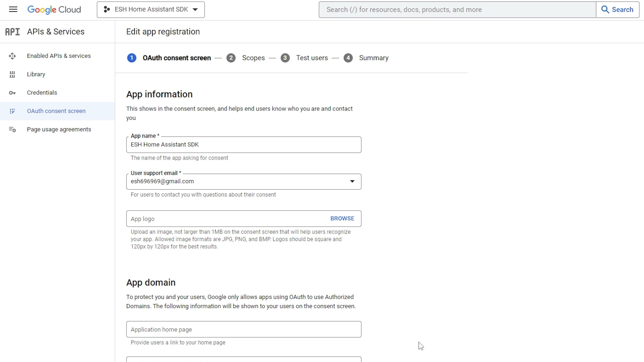Click the Credentials key icon
Screen dimensions: 644x362
coord(12,93)
